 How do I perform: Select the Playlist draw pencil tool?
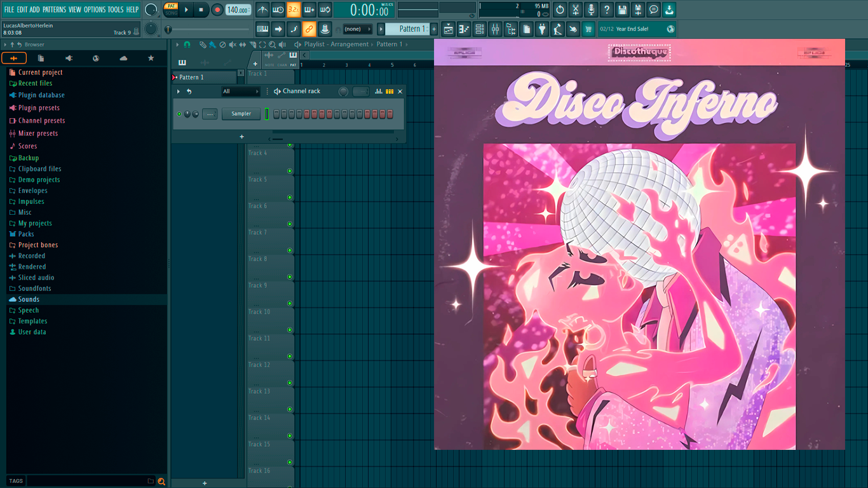tap(203, 44)
